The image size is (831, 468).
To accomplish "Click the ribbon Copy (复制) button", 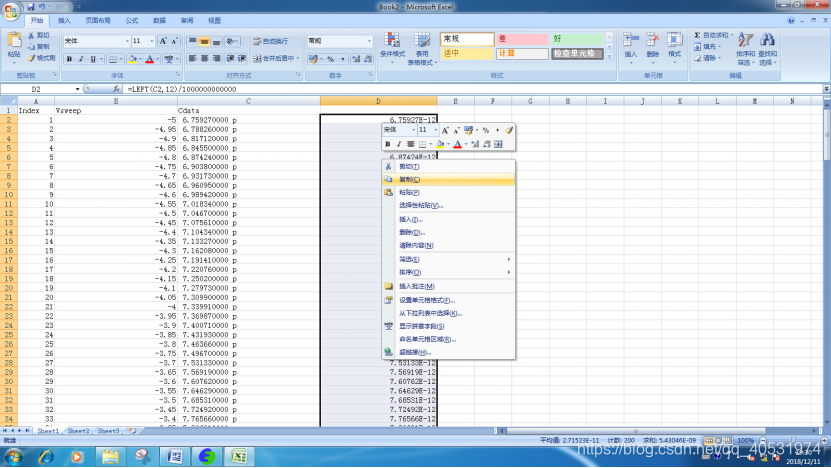I will (39, 47).
